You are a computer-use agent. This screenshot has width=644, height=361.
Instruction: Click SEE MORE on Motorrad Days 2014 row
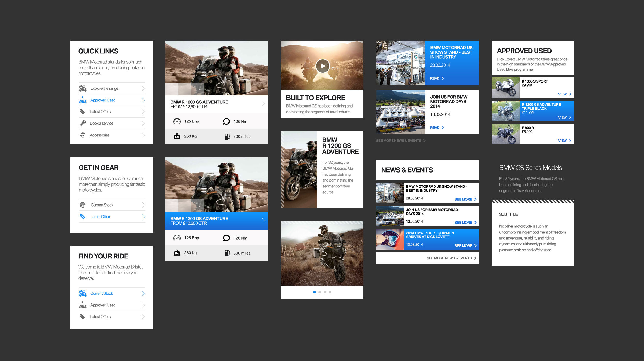click(465, 223)
